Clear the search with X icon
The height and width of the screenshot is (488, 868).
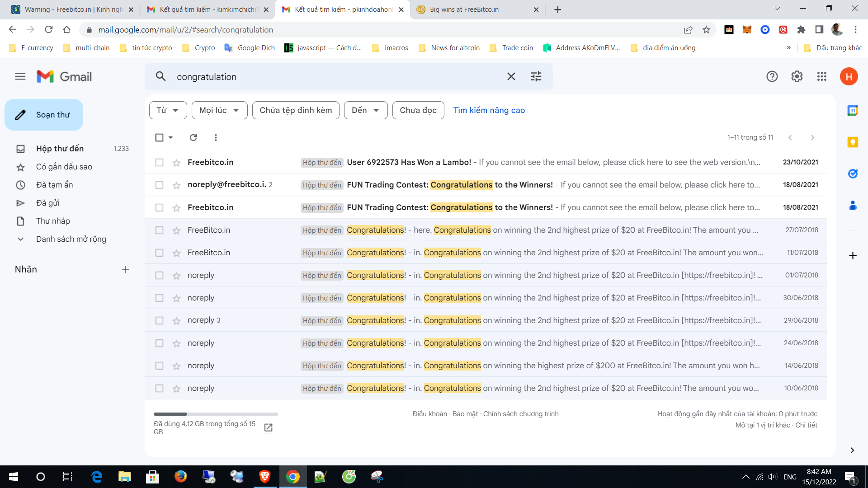[x=511, y=76]
